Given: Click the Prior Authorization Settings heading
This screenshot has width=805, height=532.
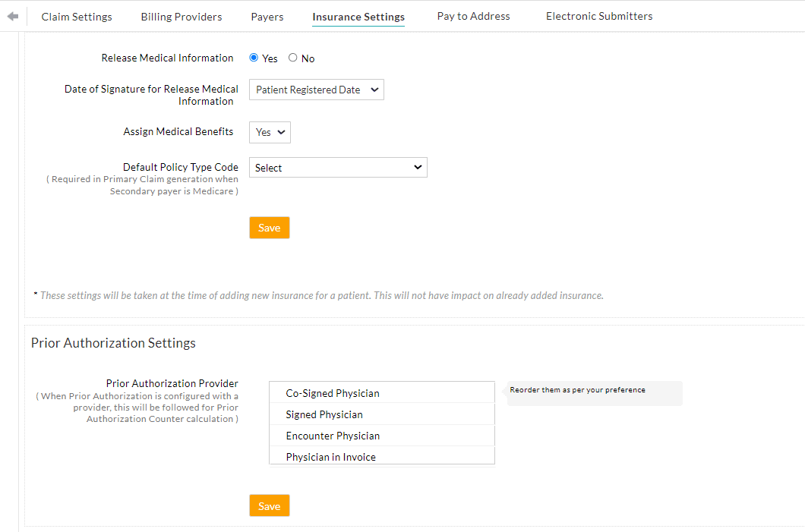Looking at the screenshot, I should [x=112, y=343].
